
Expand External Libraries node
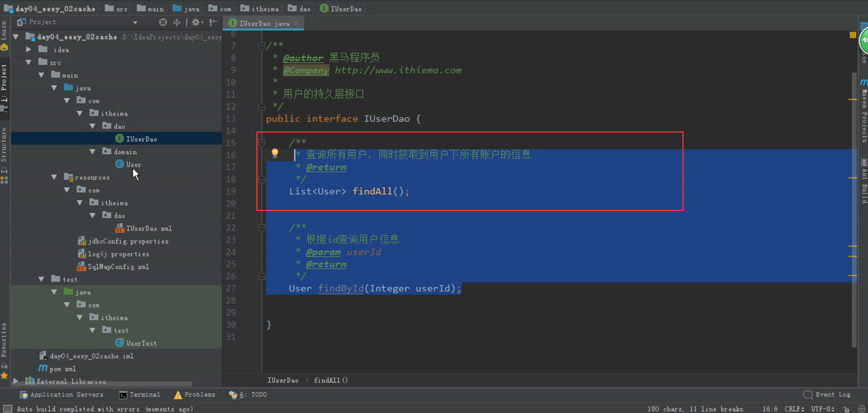(x=16, y=381)
